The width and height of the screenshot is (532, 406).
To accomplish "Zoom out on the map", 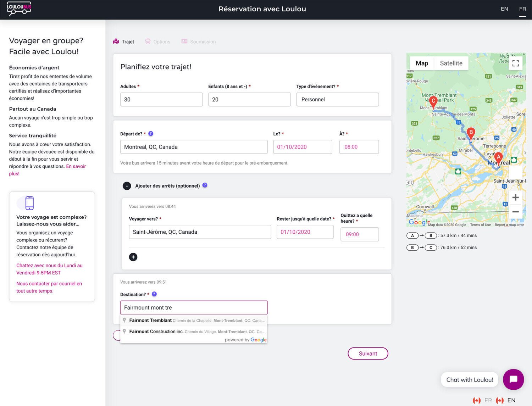I will tap(515, 212).
